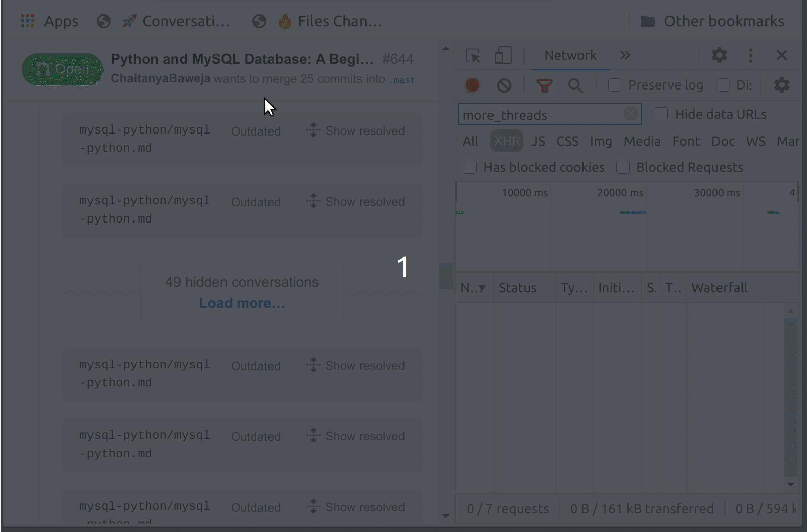
Task: Sort by the Type column header
Action: tap(574, 288)
